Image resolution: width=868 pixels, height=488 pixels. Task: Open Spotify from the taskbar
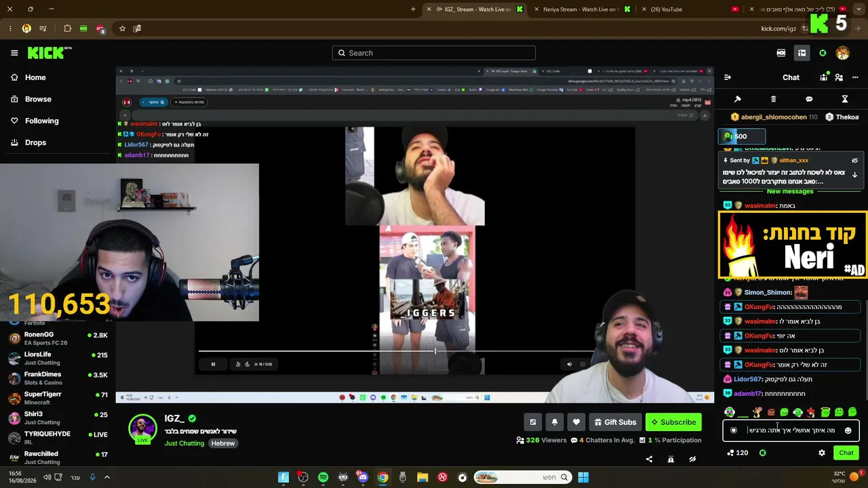tap(323, 477)
